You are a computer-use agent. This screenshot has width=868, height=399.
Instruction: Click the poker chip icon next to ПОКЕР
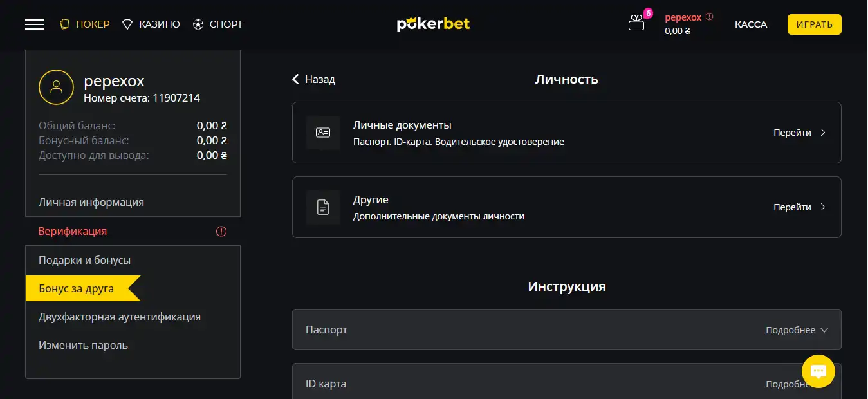[x=64, y=24]
